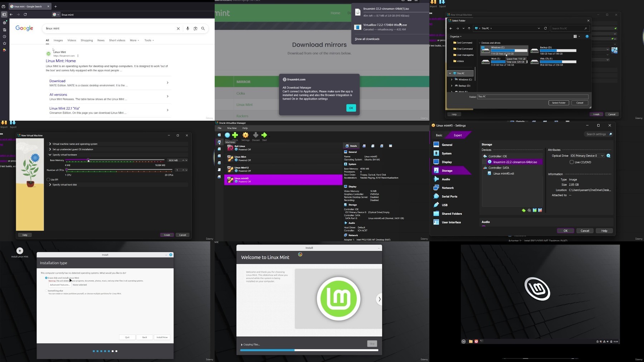This screenshot has height=362, width=644.
Task: Click the Copying files progress bar
Action: point(309,350)
